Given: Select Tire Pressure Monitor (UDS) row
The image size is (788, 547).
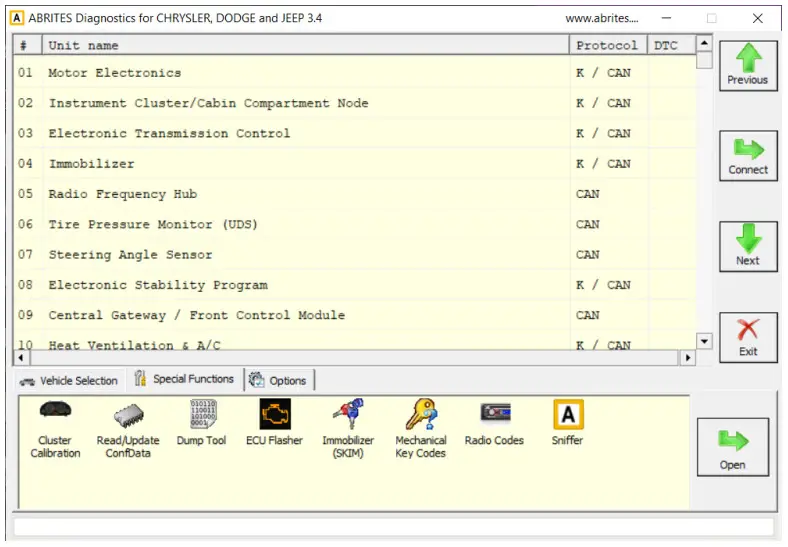Looking at the screenshot, I should (355, 224).
